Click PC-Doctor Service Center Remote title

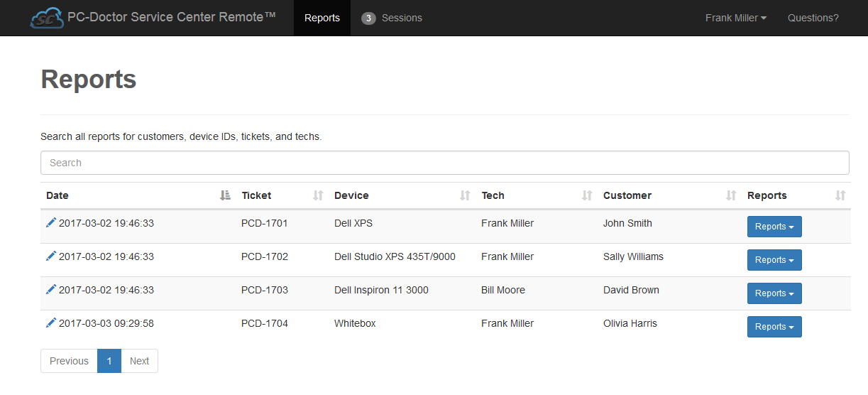172,17
